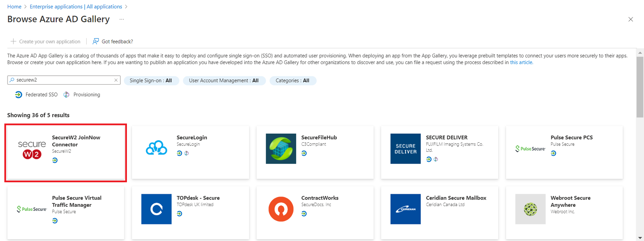Click the Webroot Inc. publisher text
The height and width of the screenshot is (241, 644).
coord(563,212)
